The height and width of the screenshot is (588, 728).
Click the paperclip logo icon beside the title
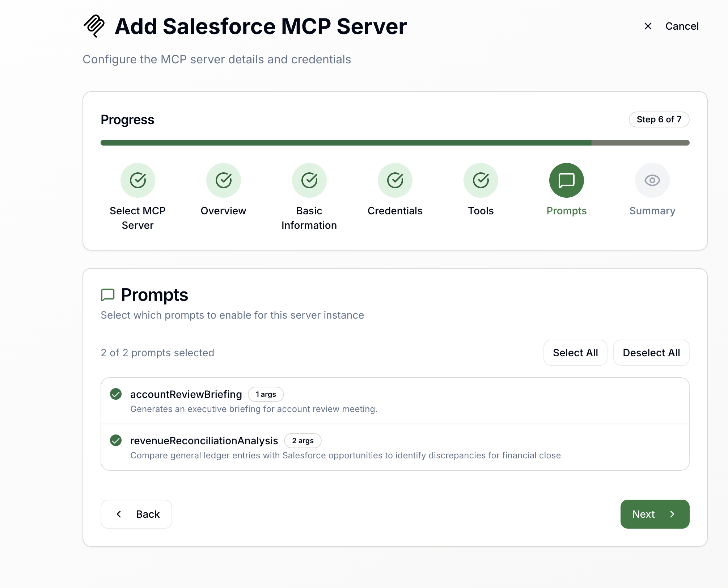94,26
